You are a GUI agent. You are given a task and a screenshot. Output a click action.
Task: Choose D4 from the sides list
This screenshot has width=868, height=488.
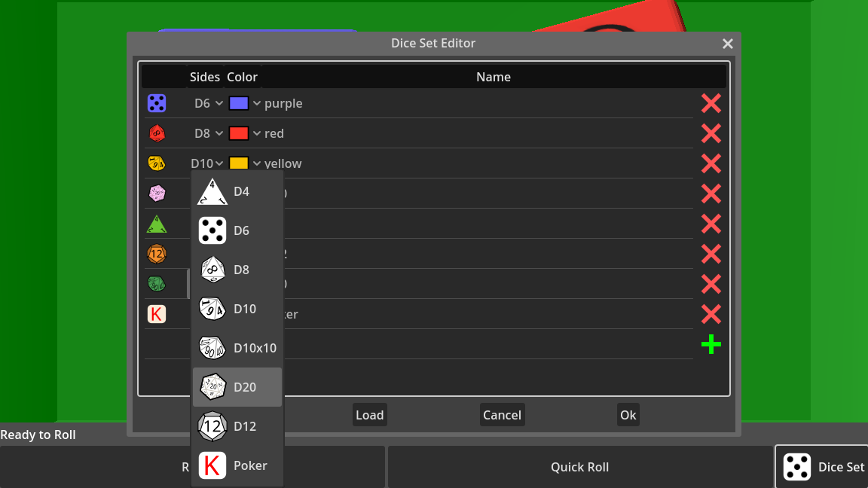point(237,191)
